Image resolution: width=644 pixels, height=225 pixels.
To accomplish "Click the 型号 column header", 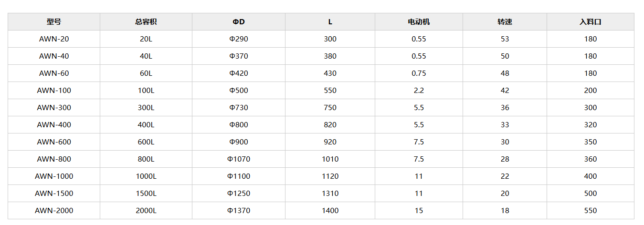I will (x=54, y=22).
